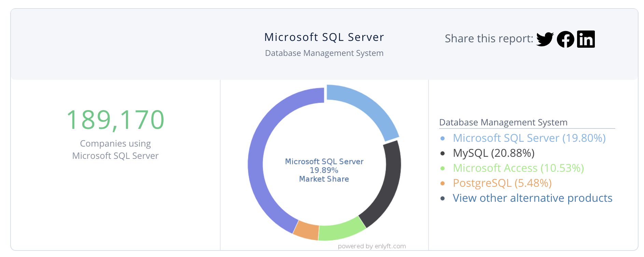Click the powered by enlyft.com credit
The image size is (644, 257).
[372, 246]
